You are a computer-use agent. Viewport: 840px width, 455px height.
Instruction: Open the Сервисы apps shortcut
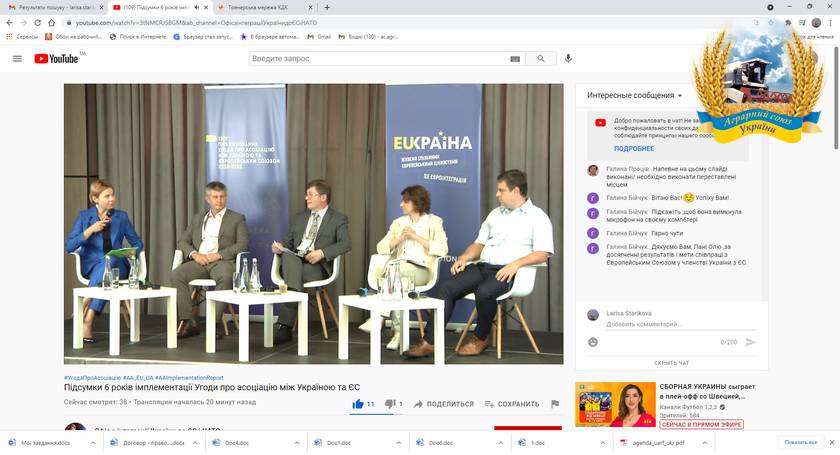(22, 36)
